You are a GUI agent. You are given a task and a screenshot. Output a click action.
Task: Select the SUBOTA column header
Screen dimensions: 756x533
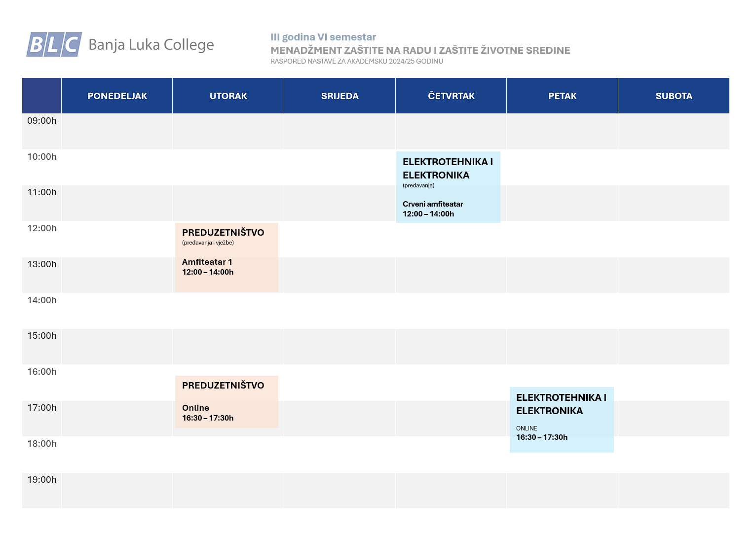coord(674,96)
